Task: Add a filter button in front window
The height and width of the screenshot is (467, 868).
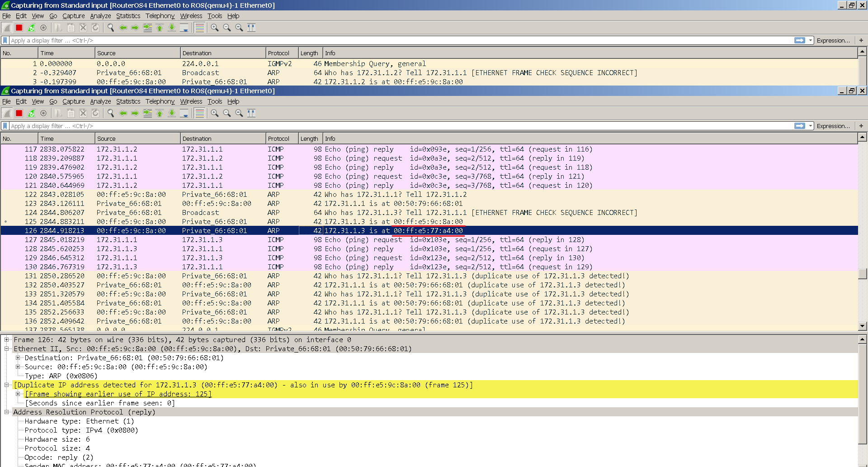Action: coord(861,126)
